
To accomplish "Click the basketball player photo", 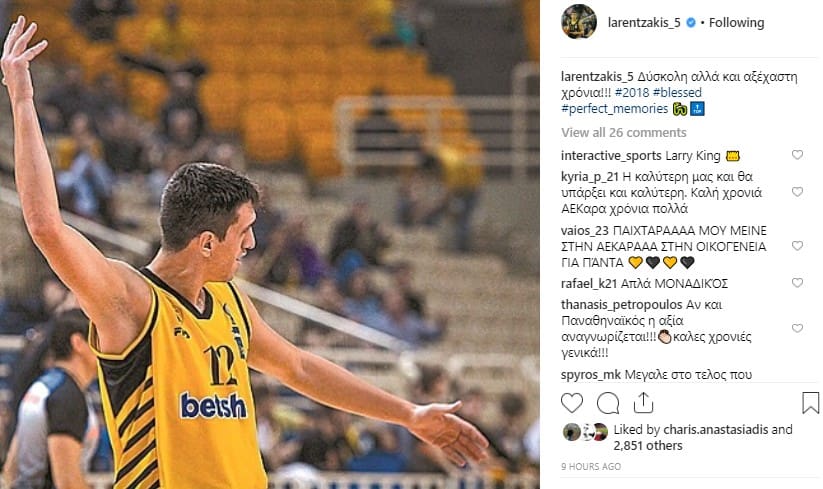I will 270,244.
